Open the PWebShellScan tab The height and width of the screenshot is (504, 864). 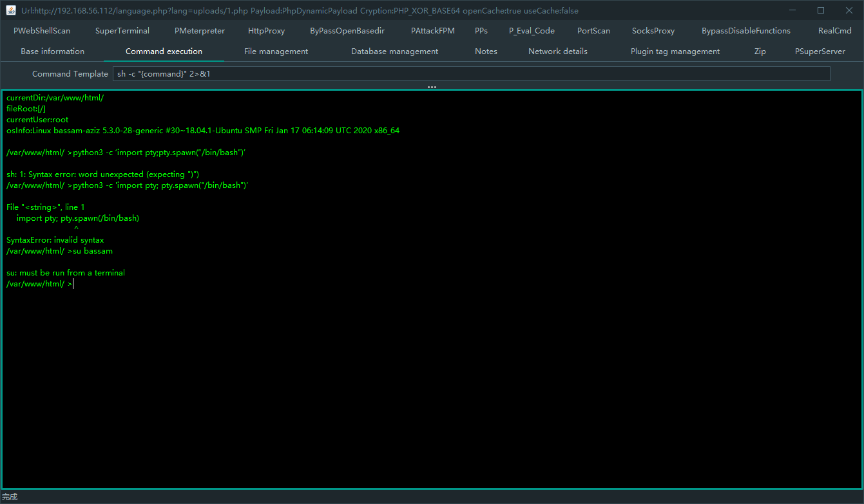click(x=42, y=30)
